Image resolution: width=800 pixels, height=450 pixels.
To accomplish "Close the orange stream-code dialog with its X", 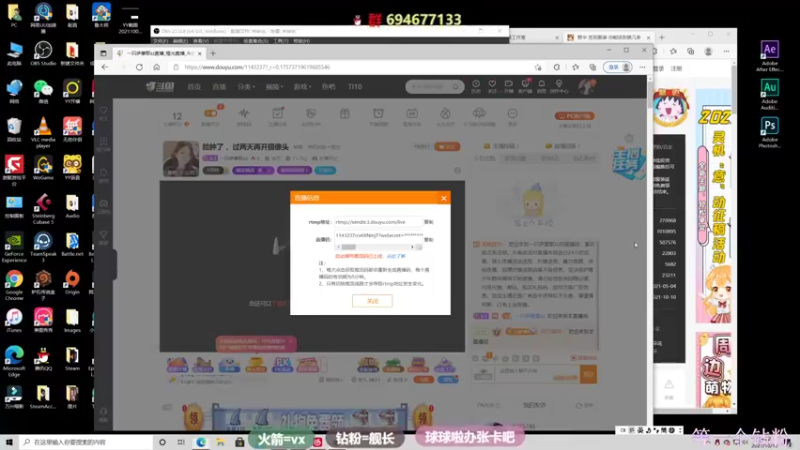I will pos(444,198).
